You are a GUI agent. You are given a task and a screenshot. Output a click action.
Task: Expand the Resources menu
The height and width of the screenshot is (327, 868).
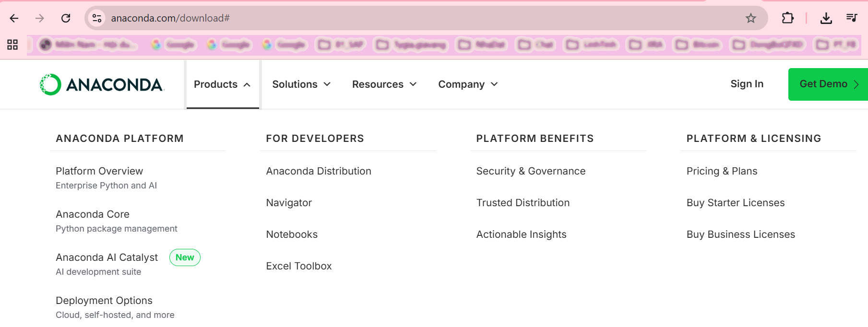pos(384,84)
